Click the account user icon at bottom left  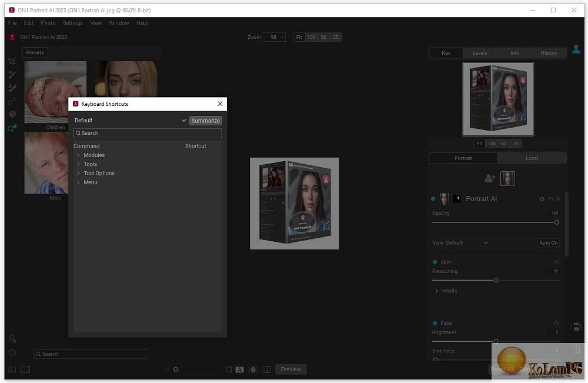[12, 339]
